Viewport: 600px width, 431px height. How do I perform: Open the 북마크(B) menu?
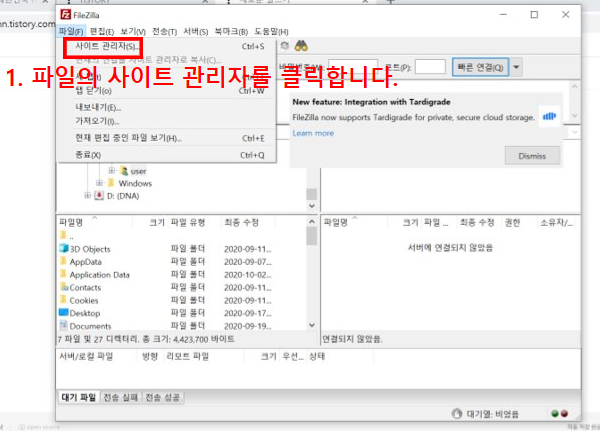(231, 31)
